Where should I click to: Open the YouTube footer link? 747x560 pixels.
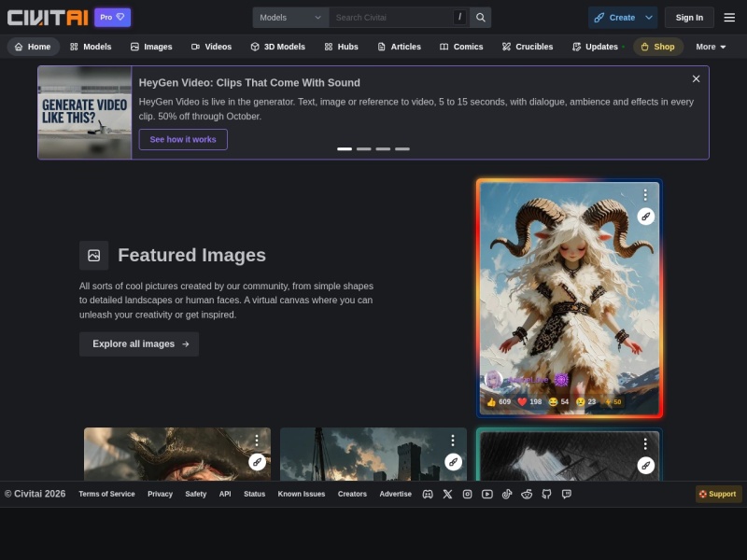tap(486, 495)
